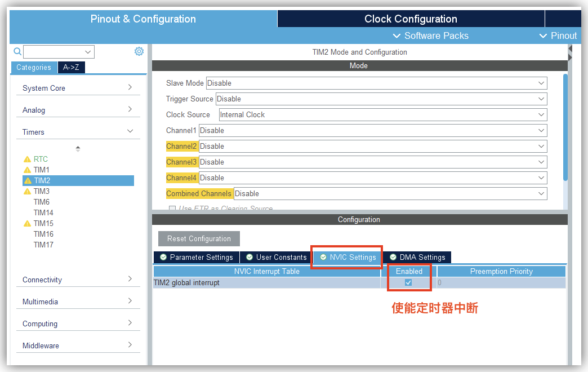Open the Slave Mode dropdown

point(376,83)
